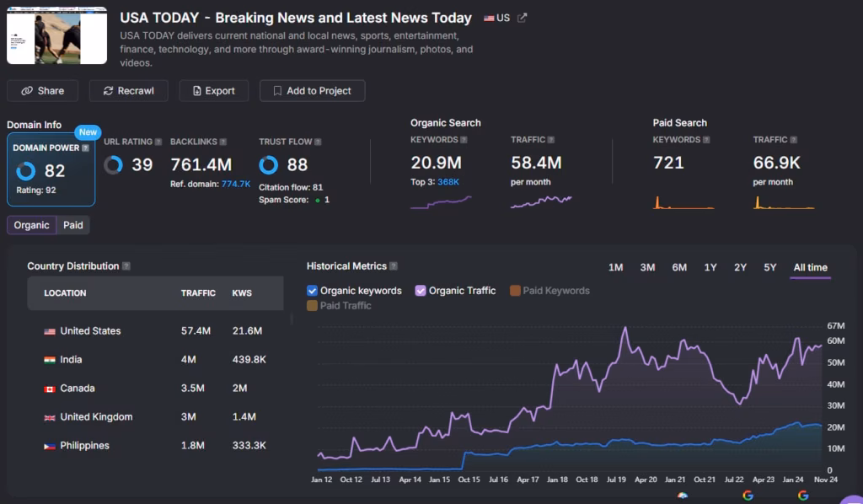Click the Trust Flow help icon
The width and height of the screenshot is (863, 504).
(318, 142)
